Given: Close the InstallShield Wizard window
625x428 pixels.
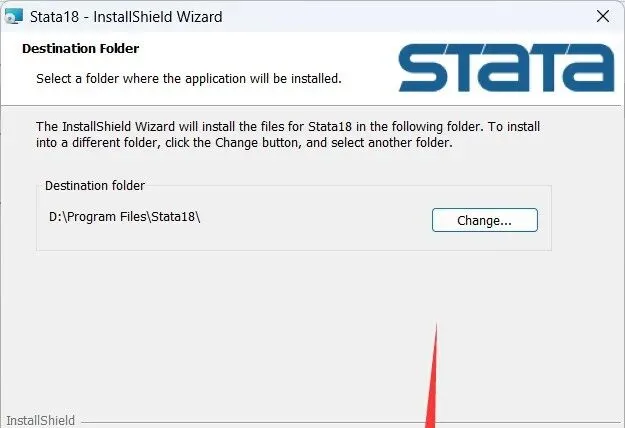Looking at the screenshot, I should 603,17.
